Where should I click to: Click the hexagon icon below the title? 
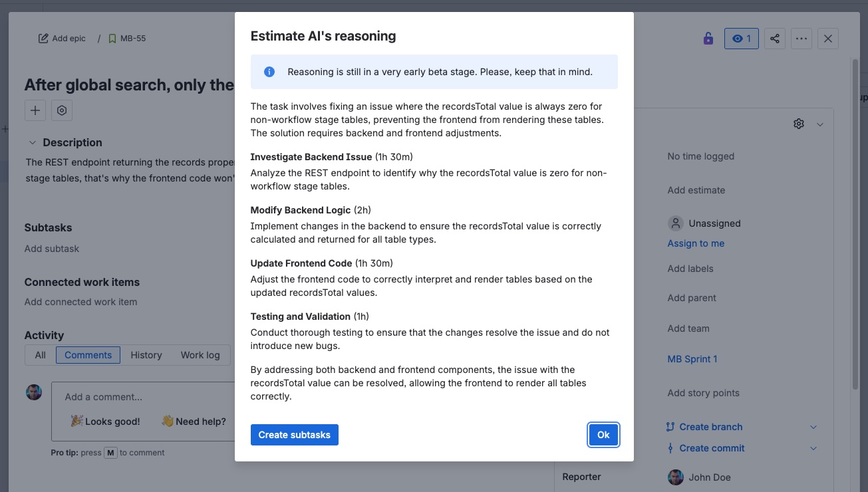tap(62, 110)
